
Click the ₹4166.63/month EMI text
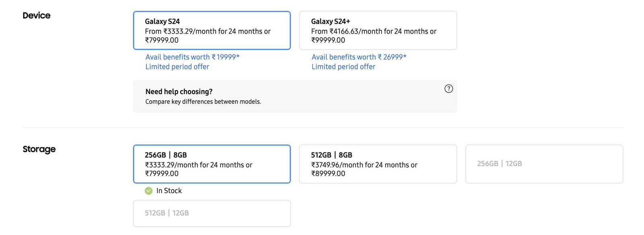point(355,31)
